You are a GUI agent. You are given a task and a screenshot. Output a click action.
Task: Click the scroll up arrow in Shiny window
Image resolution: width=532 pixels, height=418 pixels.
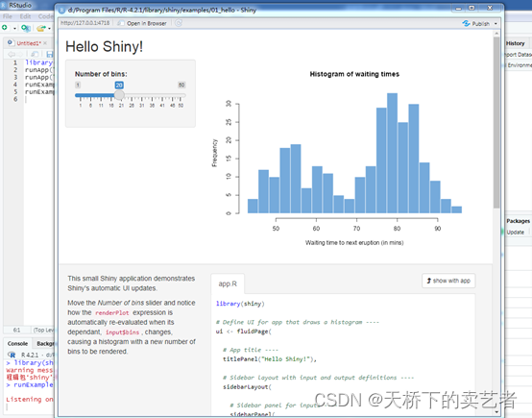tap(496, 34)
